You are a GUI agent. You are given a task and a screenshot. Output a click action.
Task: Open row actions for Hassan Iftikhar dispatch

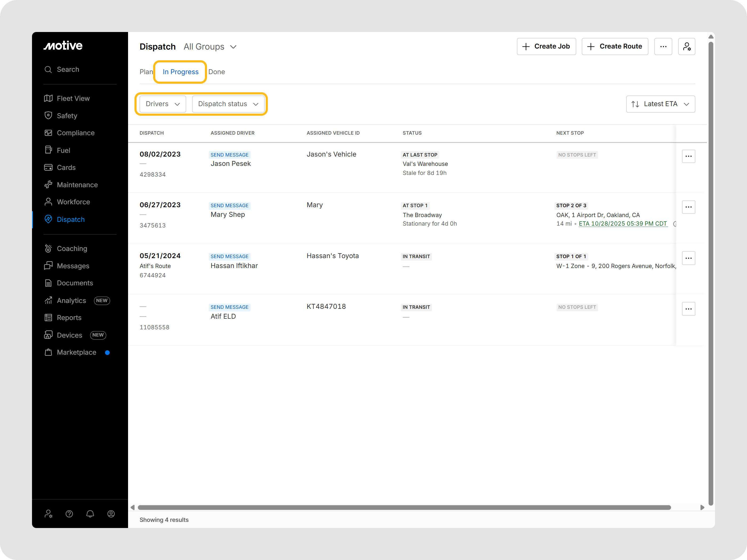(688, 258)
